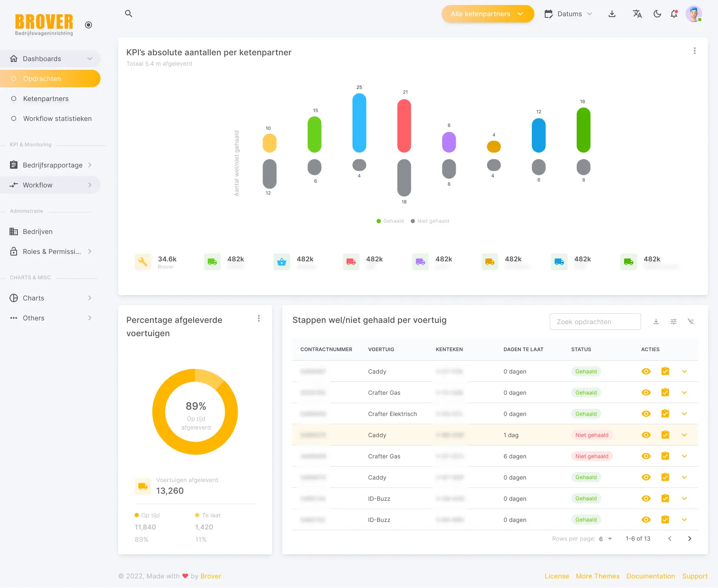View the first Caddy row eye icon
The image size is (718, 588).
pos(646,371)
